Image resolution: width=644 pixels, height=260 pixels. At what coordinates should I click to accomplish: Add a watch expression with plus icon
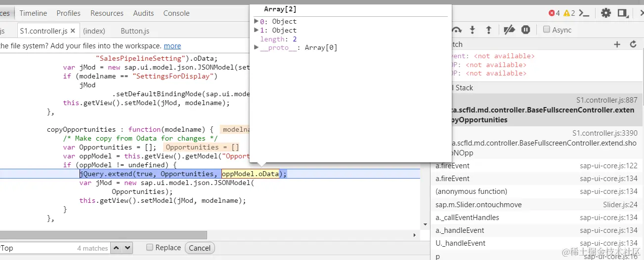click(617, 44)
